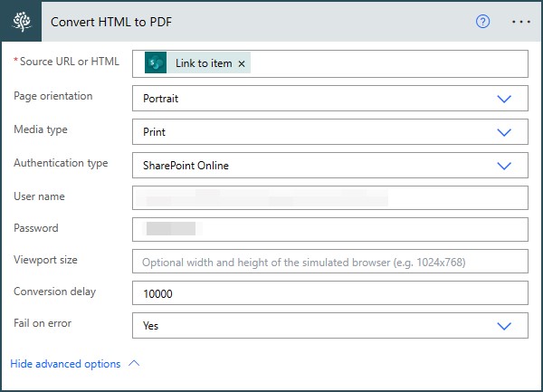The width and height of the screenshot is (543, 392).
Task: Click the Portrait value in Page orientation
Action: click(x=161, y=98)
